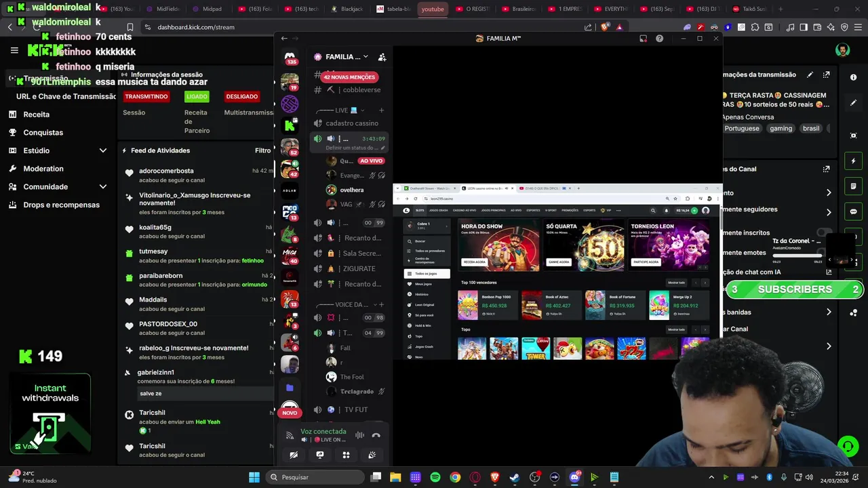
Task: Open Steam from Windows taskbar
Action: 515,477
